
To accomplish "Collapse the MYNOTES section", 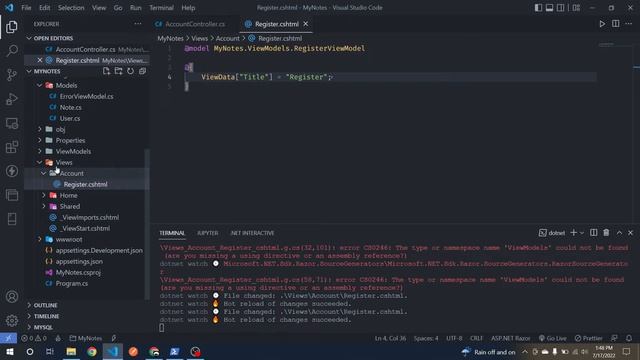I will (x=29, y=71).
